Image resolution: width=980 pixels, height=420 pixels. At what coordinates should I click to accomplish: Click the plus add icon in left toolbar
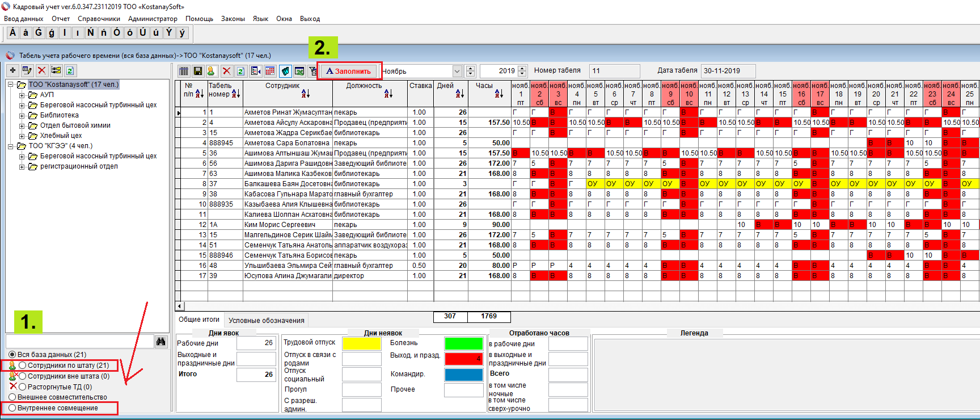coord(12,70)
